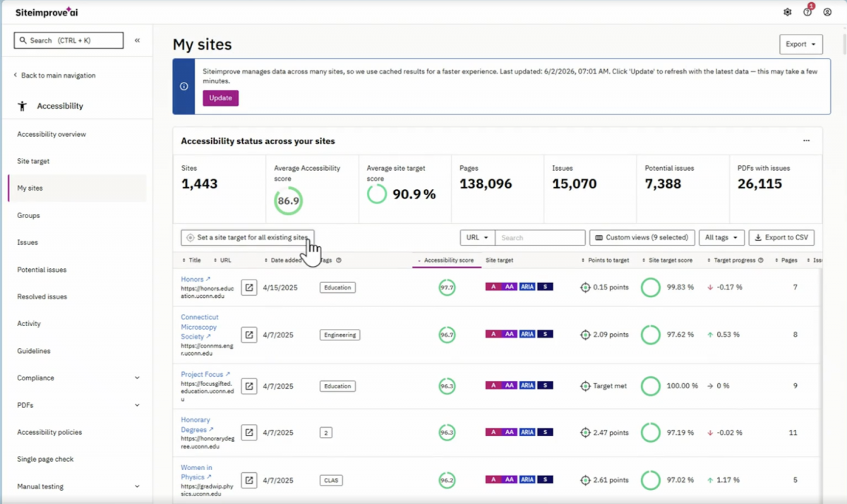Click the info icon in the cached data banner
The width and height of the screenshot is (847, 504).
point(184,86)
